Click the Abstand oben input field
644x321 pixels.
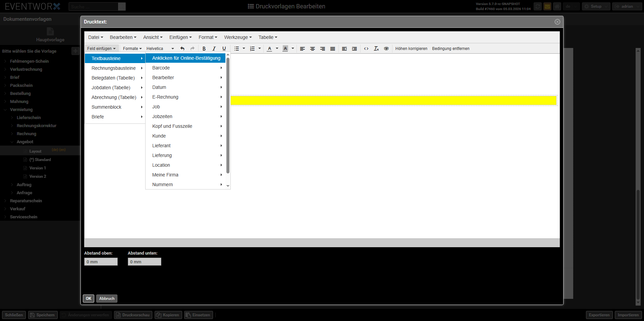pos(101,262)
